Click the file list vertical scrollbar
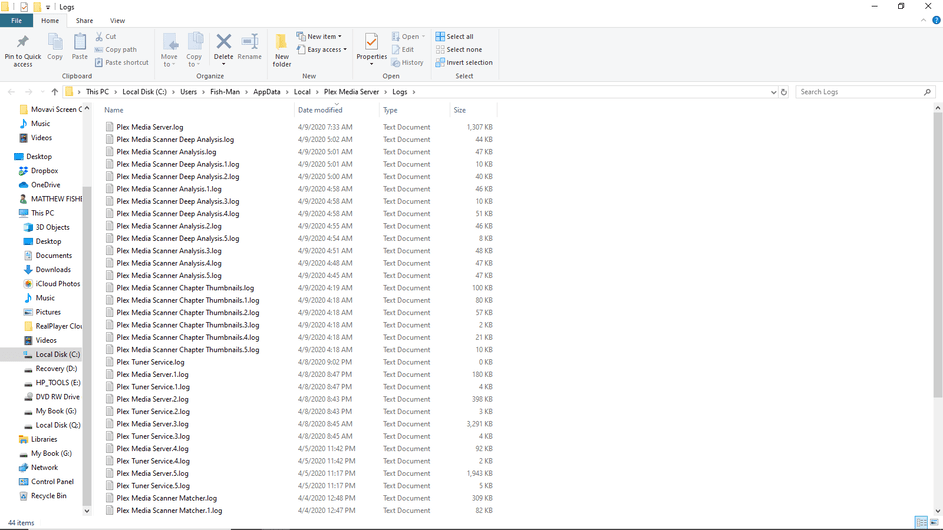 pyautogui.click(x=938, y=255)
